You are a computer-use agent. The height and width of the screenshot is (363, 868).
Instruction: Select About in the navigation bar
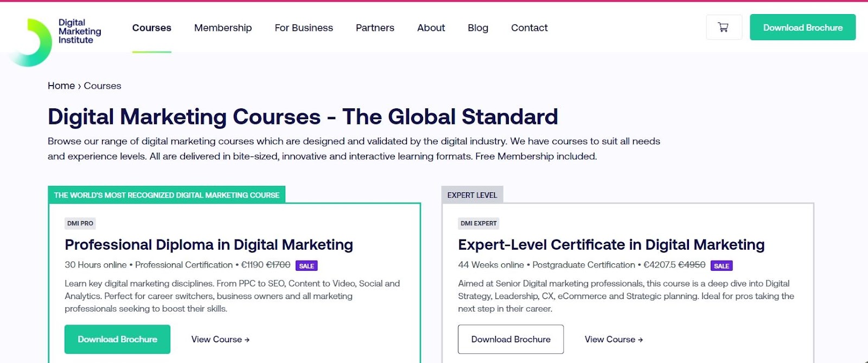[x=431, y=28]
